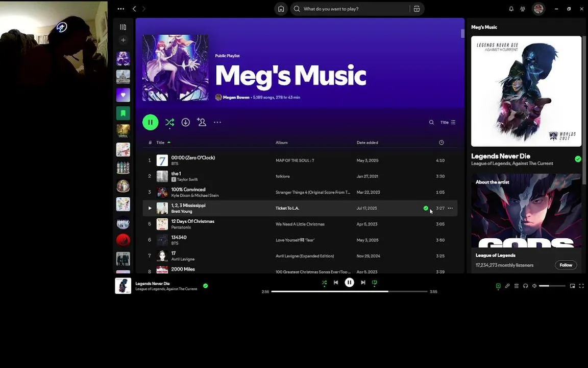Open Brett Young artist link
This screenshot has height=368, width=588.
tap(182, 212)
